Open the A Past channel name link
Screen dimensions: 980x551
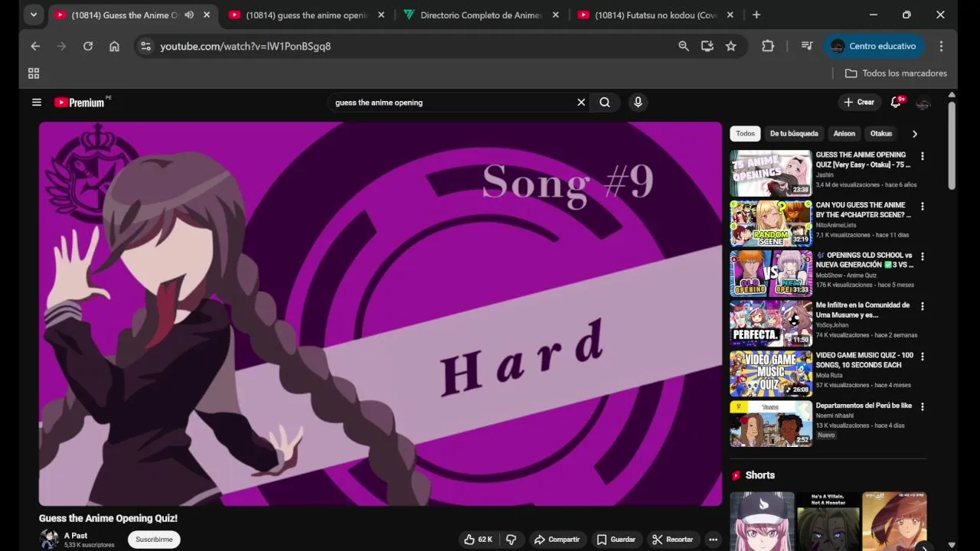click(76, 536)
